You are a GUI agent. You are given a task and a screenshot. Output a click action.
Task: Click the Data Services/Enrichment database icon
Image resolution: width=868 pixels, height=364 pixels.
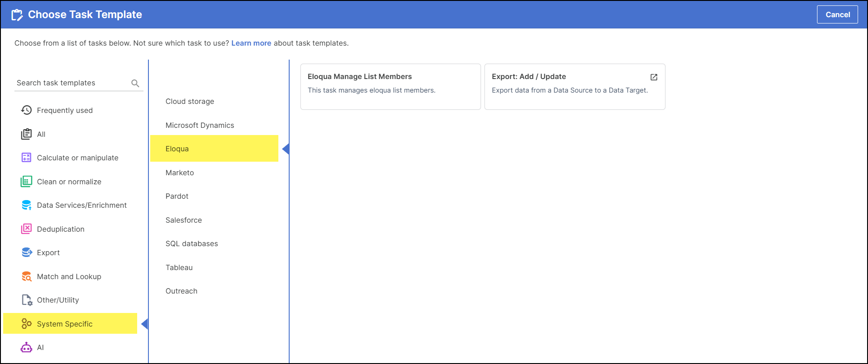click(27, 205)
